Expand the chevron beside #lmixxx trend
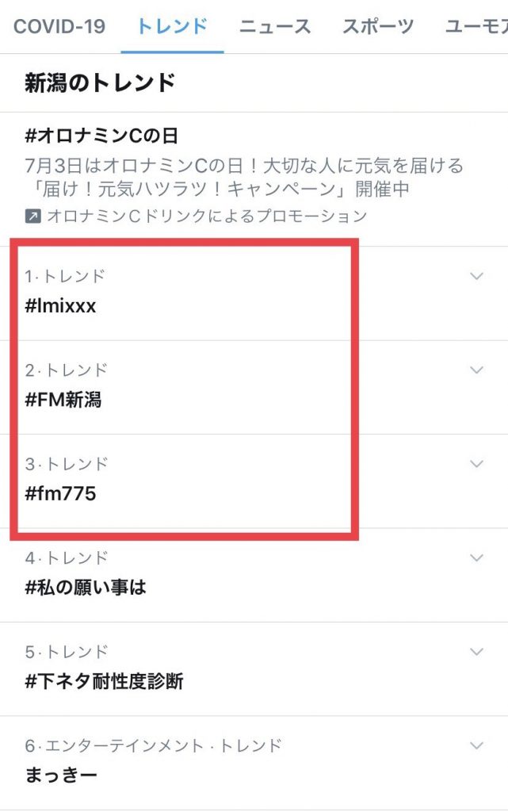The height and width of the screenshot is (812, 508). (x=476, y=276)
